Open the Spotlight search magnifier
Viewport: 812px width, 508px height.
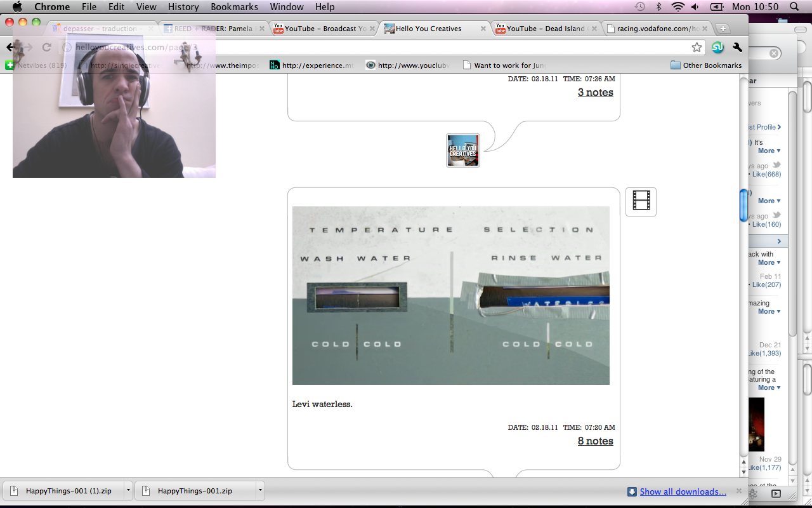click(x=794, y=7)
